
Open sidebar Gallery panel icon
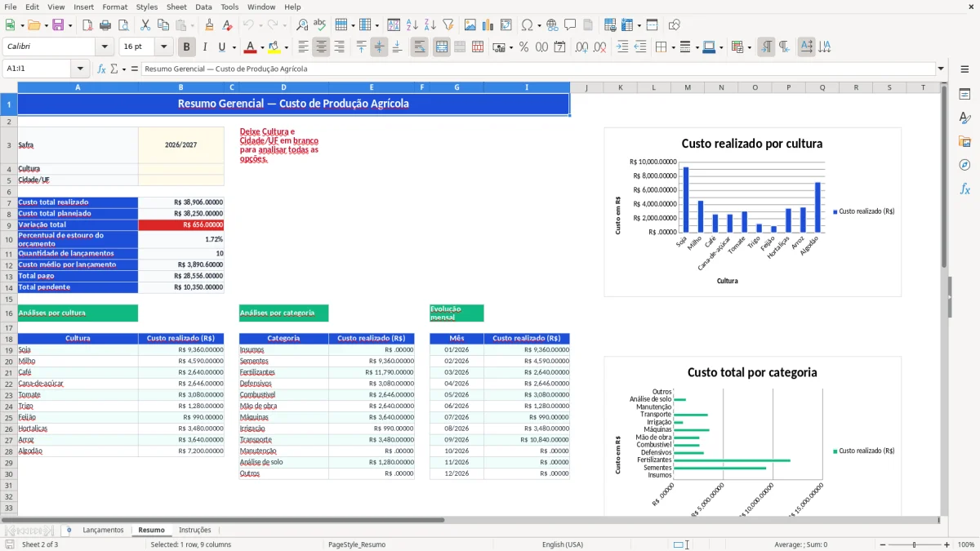pos(964,142)
